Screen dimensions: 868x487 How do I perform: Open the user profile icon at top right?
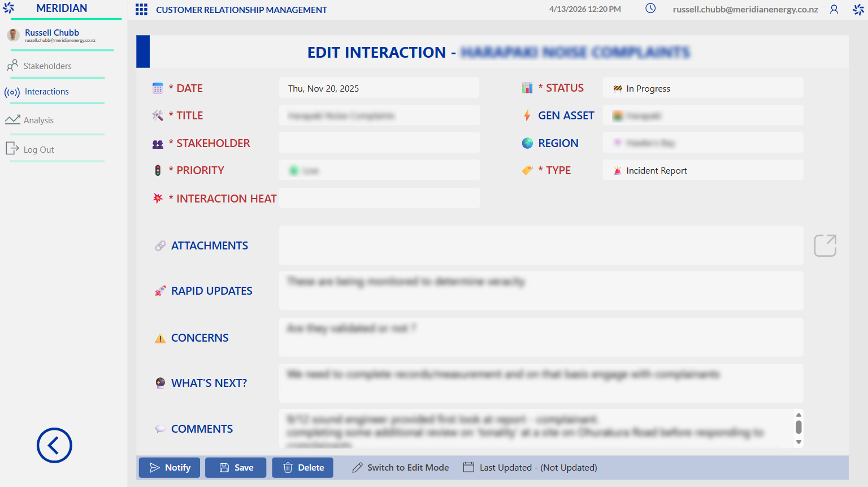834,9
